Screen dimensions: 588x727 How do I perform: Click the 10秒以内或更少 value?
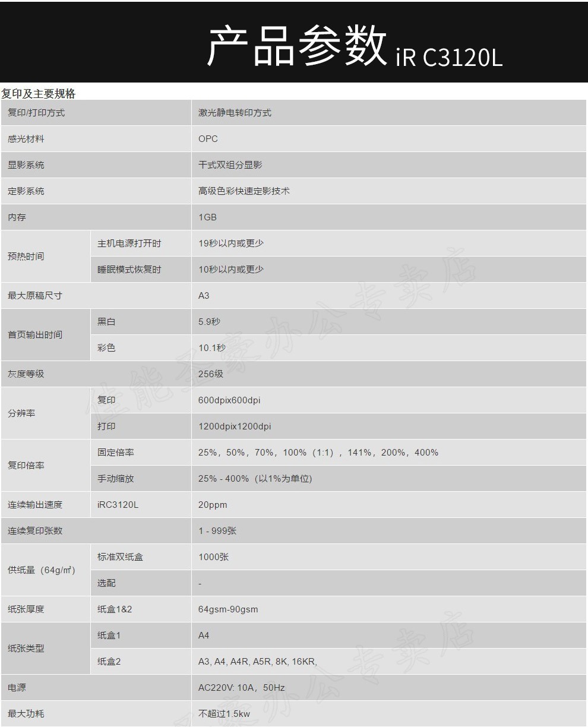click(x=231, y=269)
